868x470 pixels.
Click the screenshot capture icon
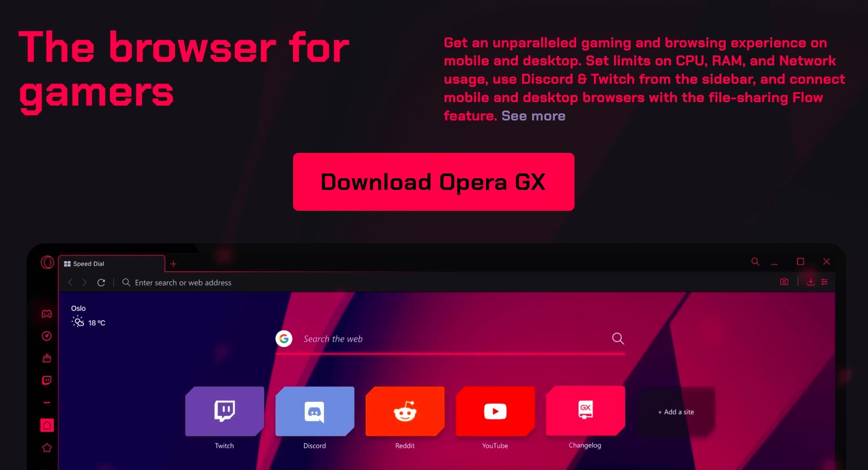pos(784,282)
